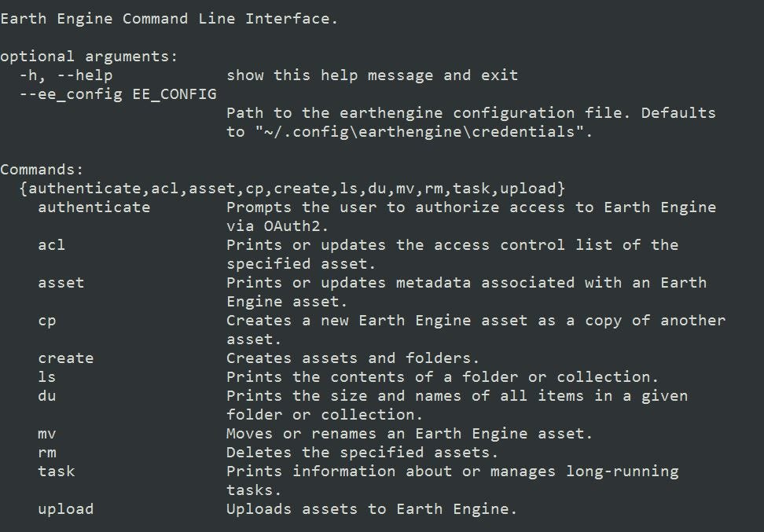The width and height of the screenshot is (764, 532).
Task: Click the 'create' command name
Action: pyautogui.click(x=66, y=358)
